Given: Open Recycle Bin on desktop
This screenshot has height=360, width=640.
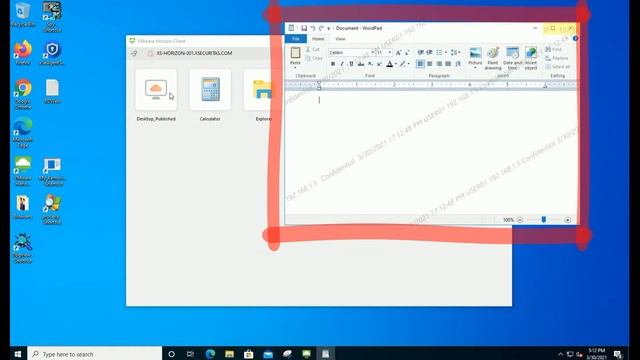Looking at the screenshot, I should [23, 15].
